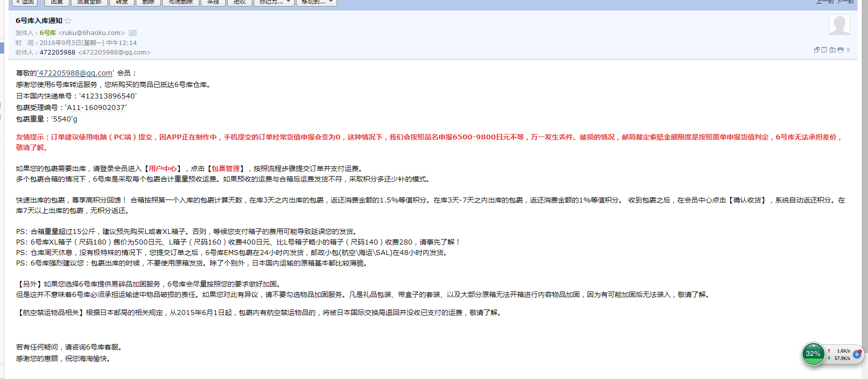The image size is (868, 379).
Task: Report the email with 举报
Action: (213, 2)
